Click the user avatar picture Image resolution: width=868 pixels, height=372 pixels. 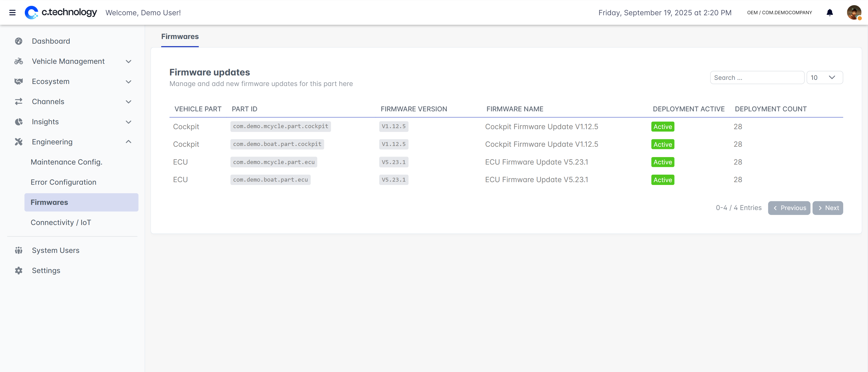[854, 12]
